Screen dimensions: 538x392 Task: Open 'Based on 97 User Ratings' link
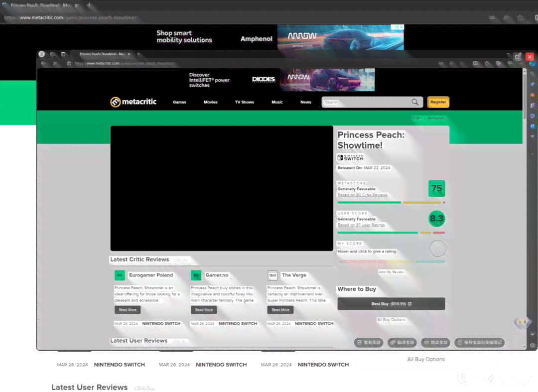361,225
